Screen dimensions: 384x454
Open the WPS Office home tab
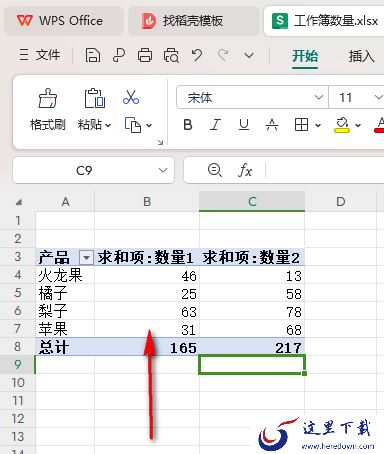tap(64, 21)
